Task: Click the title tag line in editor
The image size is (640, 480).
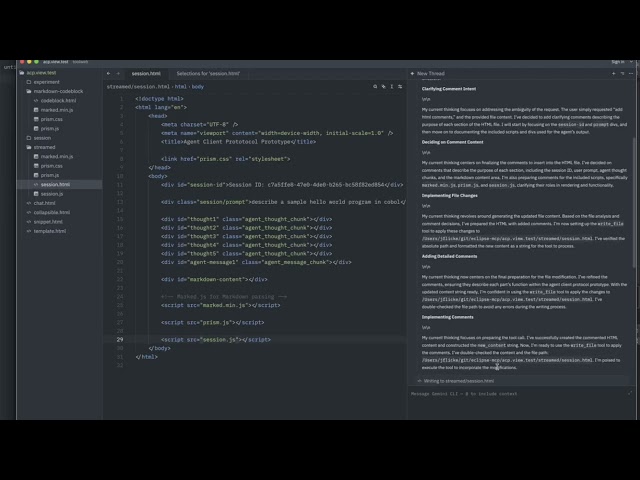Action: [238, 142]
